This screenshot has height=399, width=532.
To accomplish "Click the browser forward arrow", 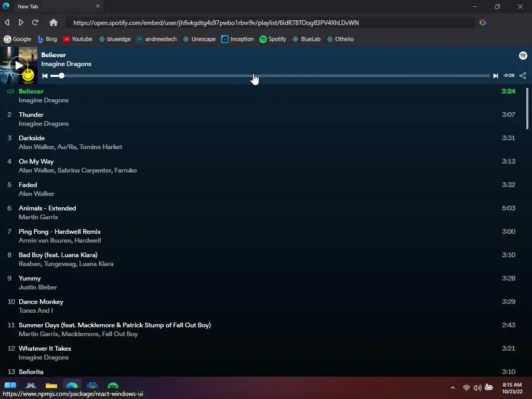I will coord(21,22).
